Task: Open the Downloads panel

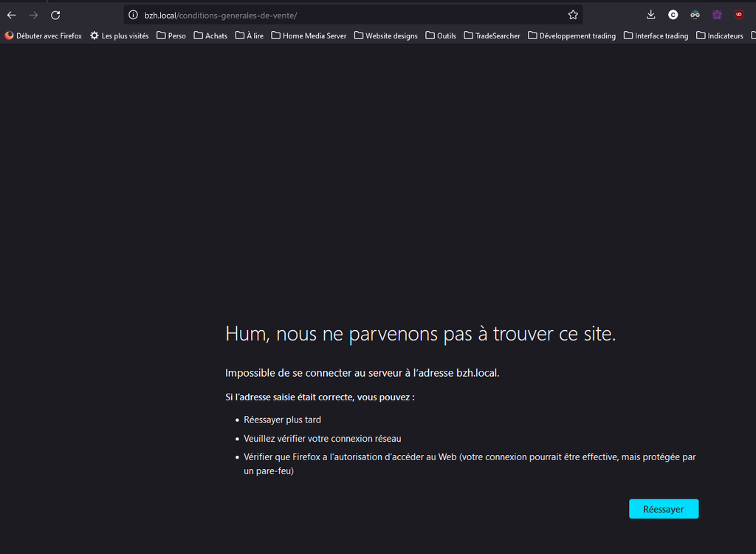Action: click(650, 15)
